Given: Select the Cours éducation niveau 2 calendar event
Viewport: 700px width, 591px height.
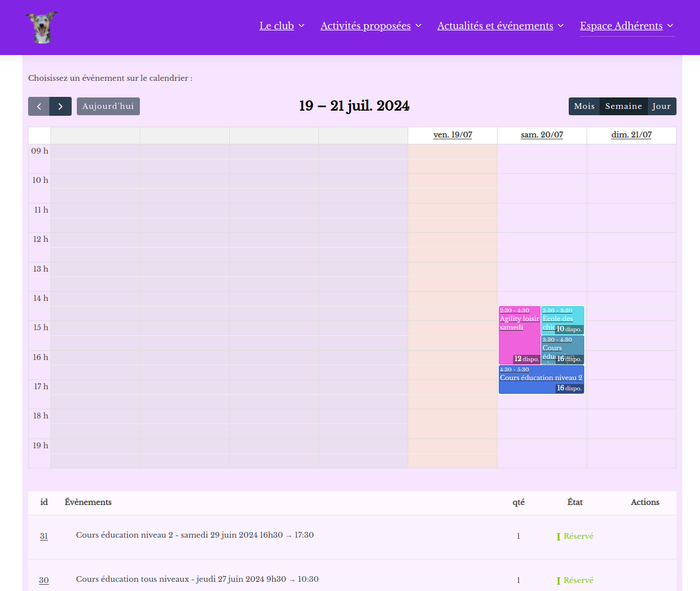Looking at the screenshot, I should coord(541,379).
